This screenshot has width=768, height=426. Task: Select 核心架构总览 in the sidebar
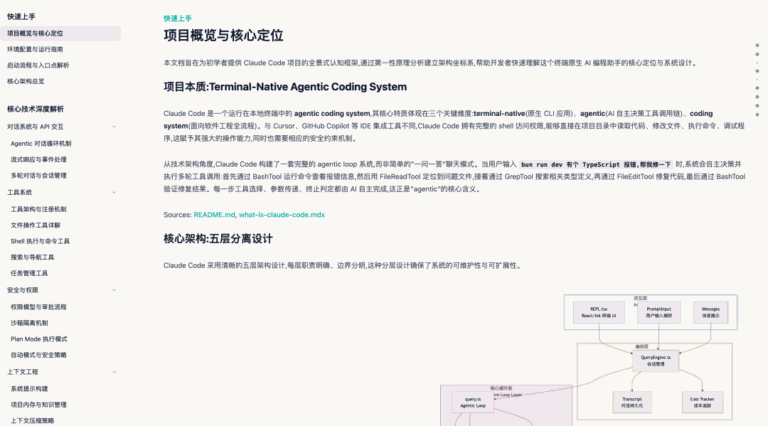(25, 81)
